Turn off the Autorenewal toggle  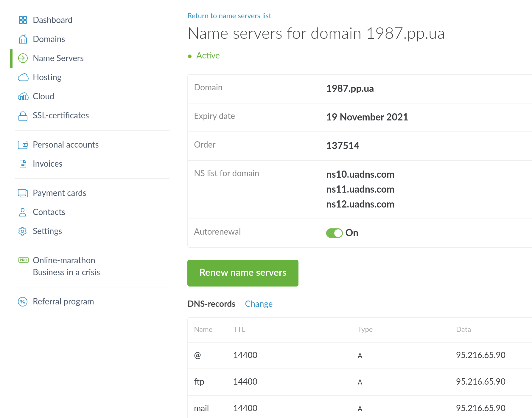[334, 233]
